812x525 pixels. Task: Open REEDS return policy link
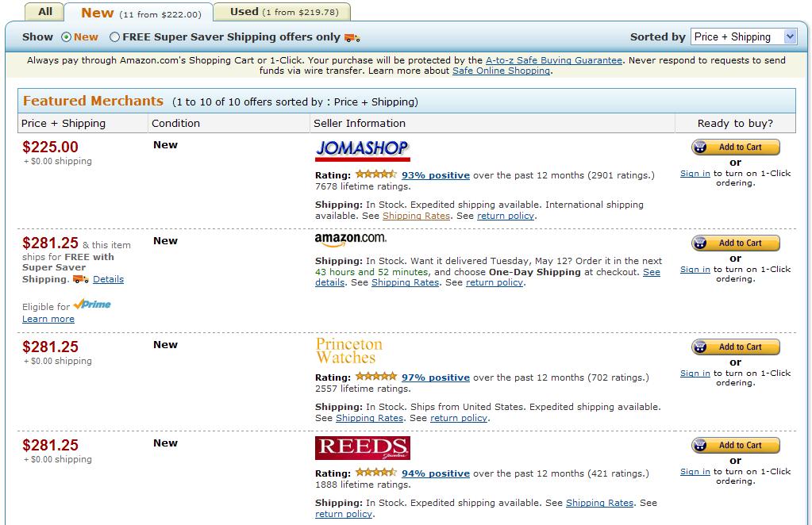tap(344, 514)
